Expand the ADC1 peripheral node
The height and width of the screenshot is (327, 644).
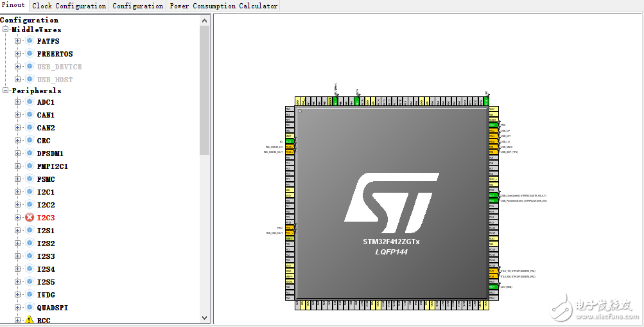(18, 102)
